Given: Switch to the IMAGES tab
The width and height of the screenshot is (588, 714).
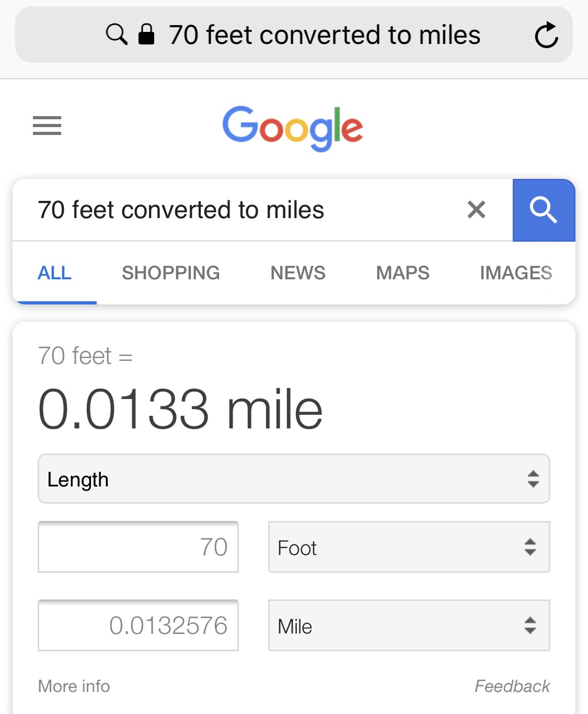Looking at the screenshot, I should [x=516, y=273].
